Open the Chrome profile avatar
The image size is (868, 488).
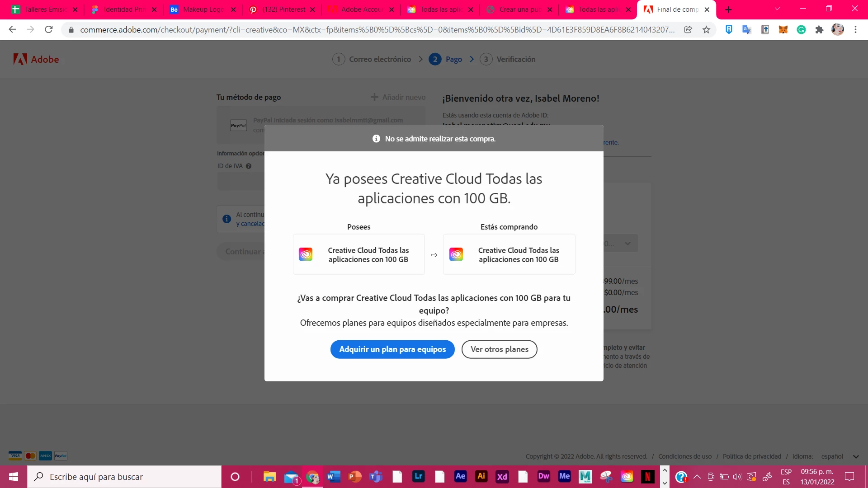coord(838,29)
